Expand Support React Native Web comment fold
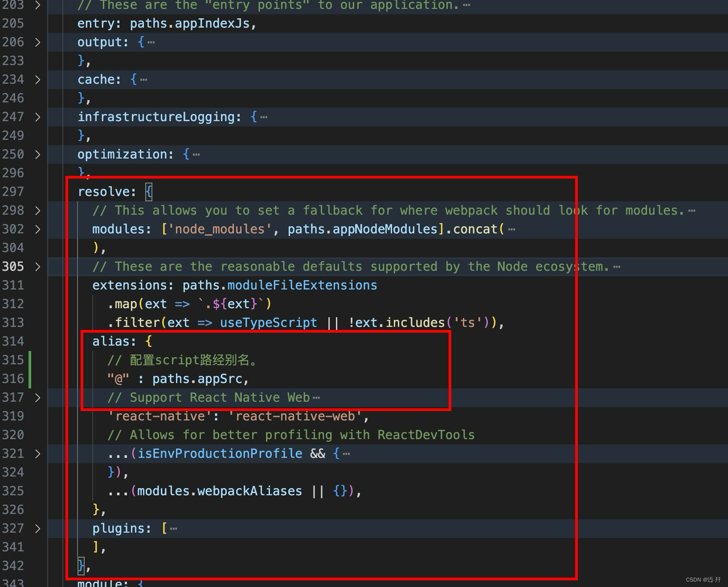This screenshot has width=728, height=587. 37,398
